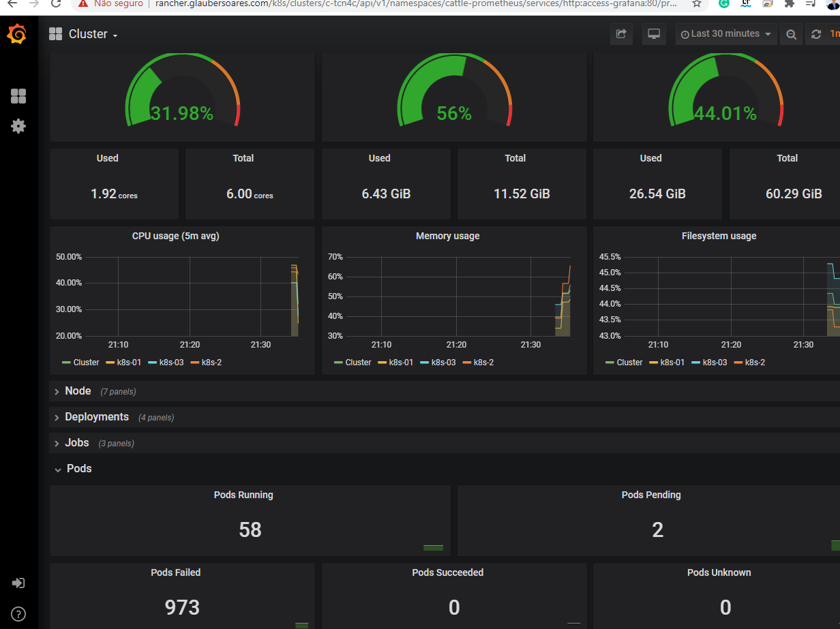Refresh the dashboard with the refresh icon
Screen dimensions: 840x629
click(x=817, y=33)
